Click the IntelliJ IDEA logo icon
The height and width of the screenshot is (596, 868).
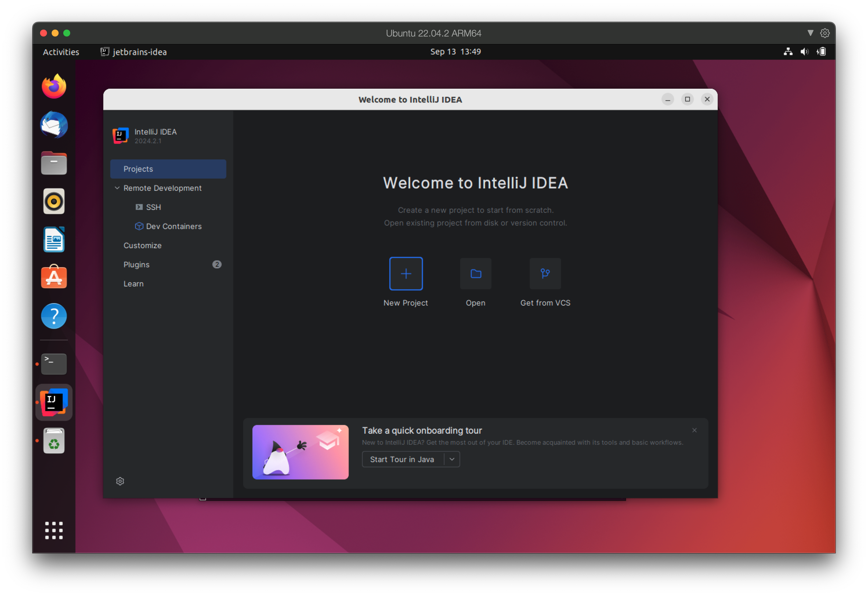click(120, 135)
